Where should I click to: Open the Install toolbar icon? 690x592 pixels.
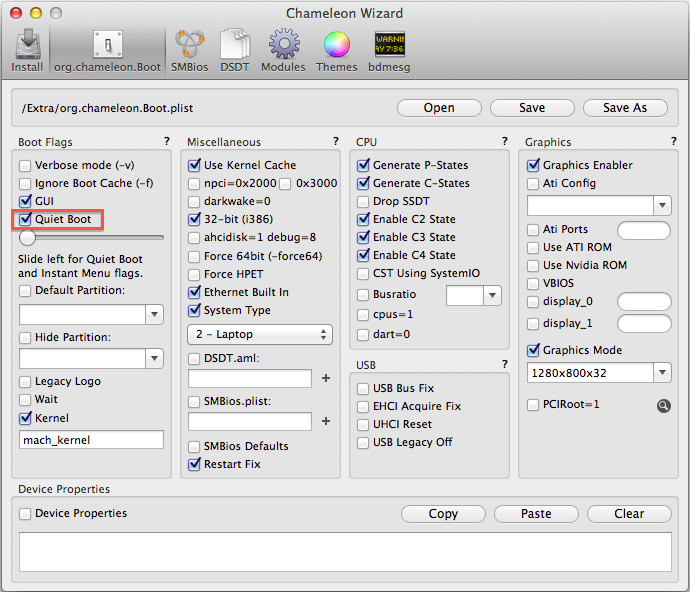tap(27, 50)
